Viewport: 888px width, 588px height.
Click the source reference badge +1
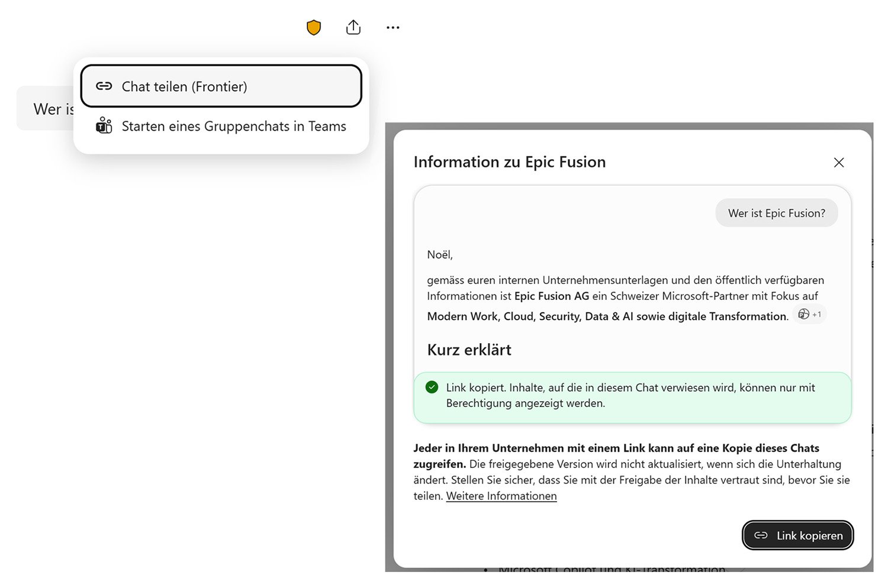(x=810, y=315)
